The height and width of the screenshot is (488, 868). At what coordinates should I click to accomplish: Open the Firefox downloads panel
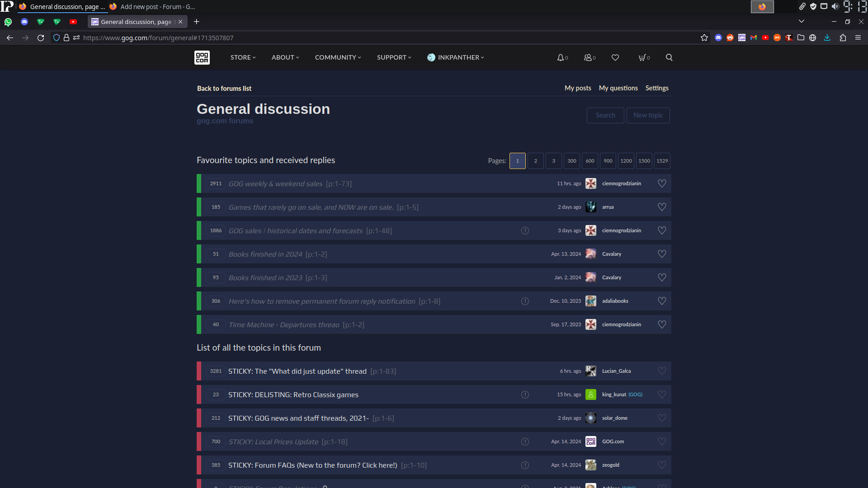tap(827, 38)
